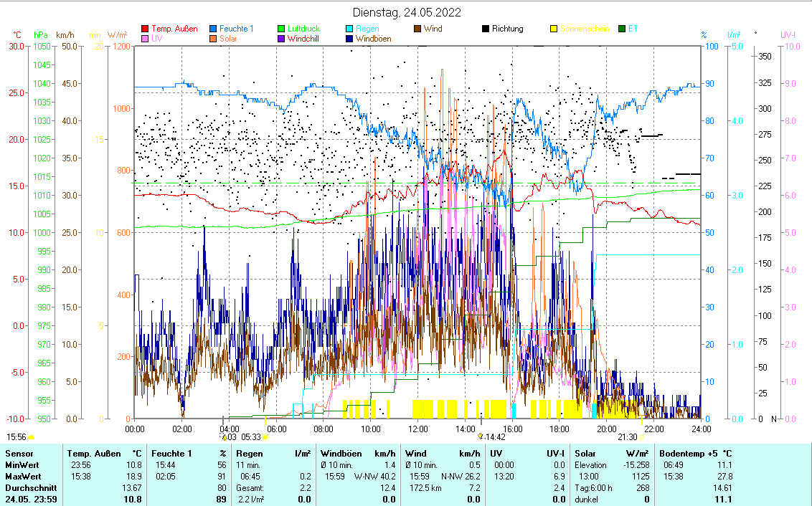Click the dark green ET legend swatch
Screen dimensions: 812x506
click(622, 29)
